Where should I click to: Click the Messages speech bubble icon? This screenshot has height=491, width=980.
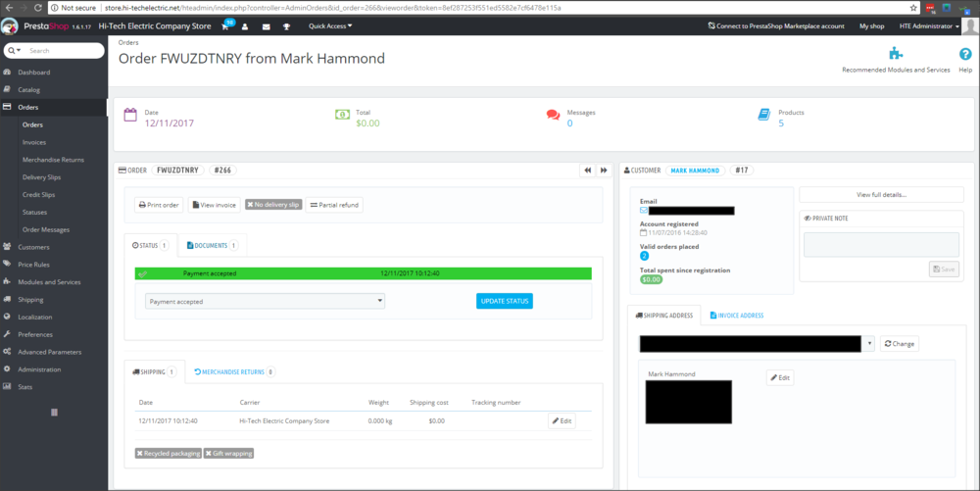553,115
